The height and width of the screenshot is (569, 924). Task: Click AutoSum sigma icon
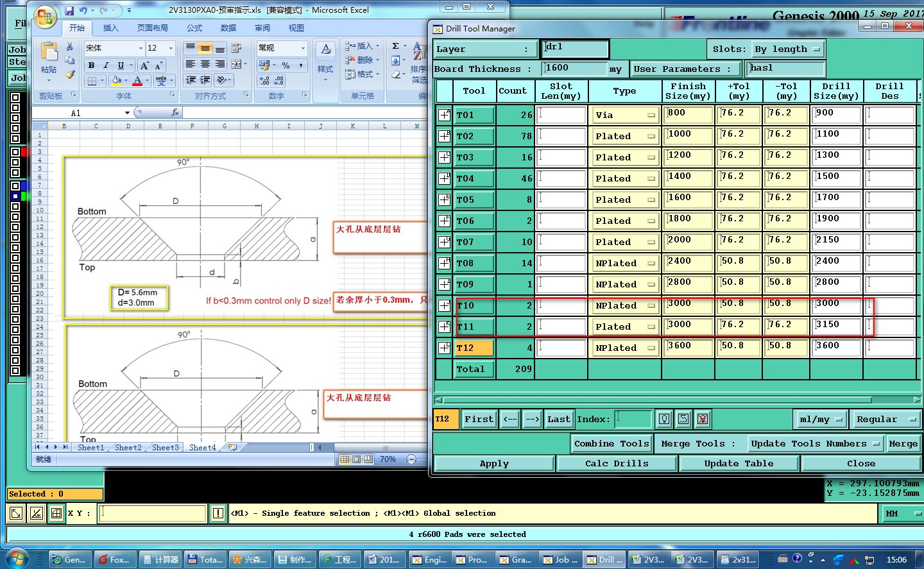coord(395,46)
